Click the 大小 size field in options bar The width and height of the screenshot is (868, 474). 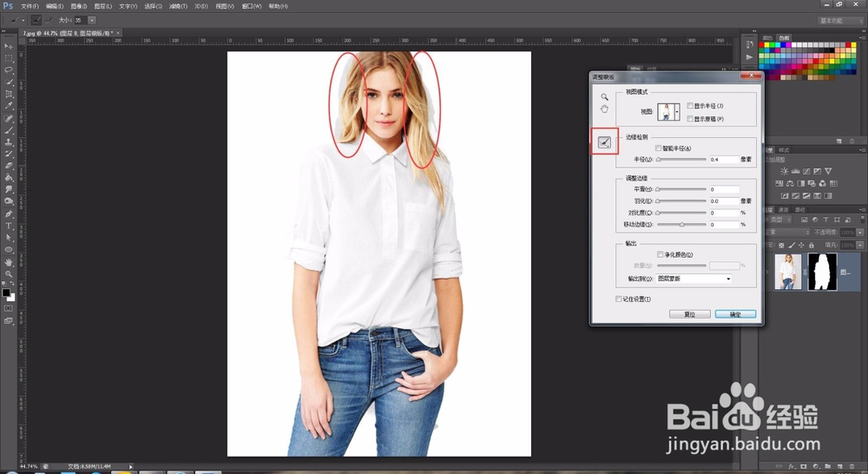click(80, 21)
